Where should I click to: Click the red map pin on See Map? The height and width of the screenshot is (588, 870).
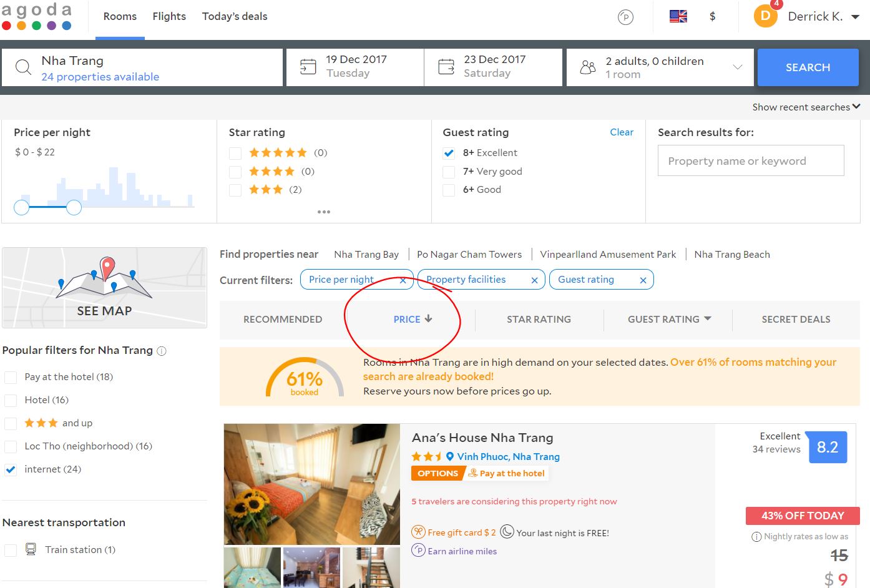(107, 268)
